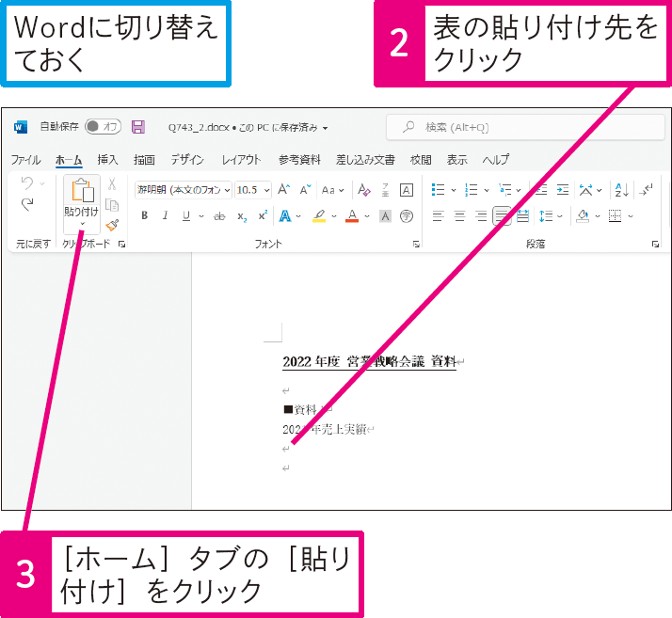
Task: Click the phonetic guide (ruby) icon
Action: [x=385, y=190]
